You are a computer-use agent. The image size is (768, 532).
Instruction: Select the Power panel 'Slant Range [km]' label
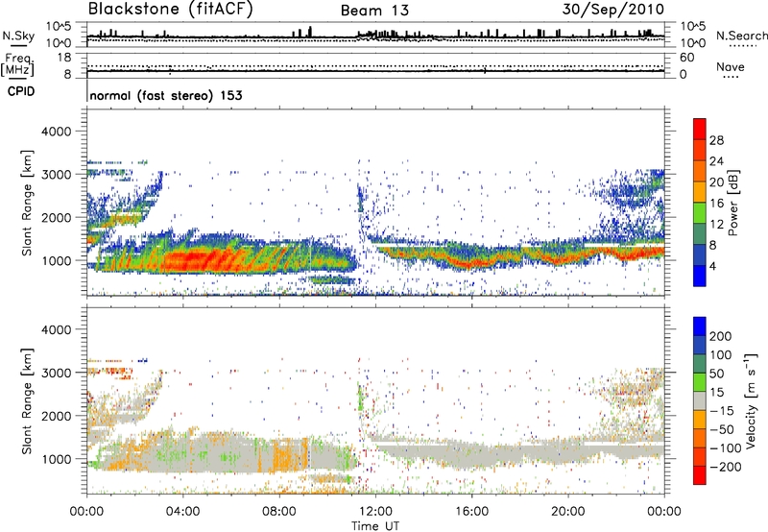[27, 203]
